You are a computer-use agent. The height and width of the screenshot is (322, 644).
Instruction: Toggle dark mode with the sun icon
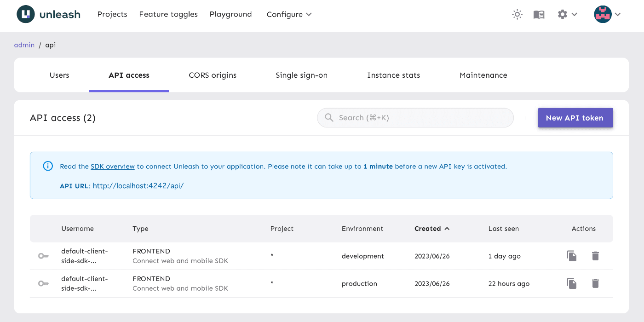pyautogui.click(x=517, y=14)
